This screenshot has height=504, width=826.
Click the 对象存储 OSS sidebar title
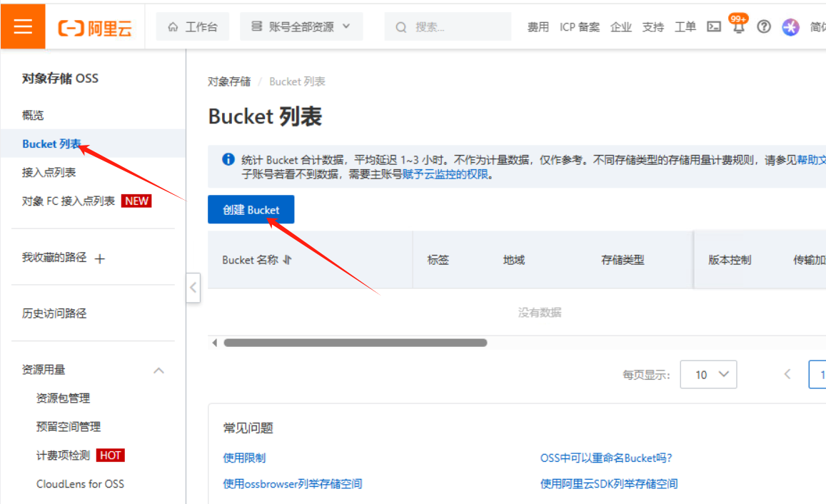[60, 79]
